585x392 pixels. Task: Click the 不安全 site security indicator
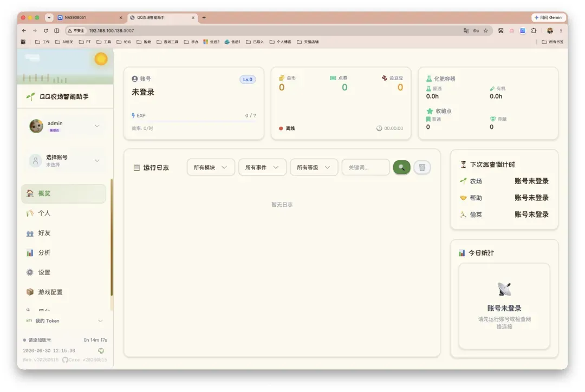(x=76, y=30)
